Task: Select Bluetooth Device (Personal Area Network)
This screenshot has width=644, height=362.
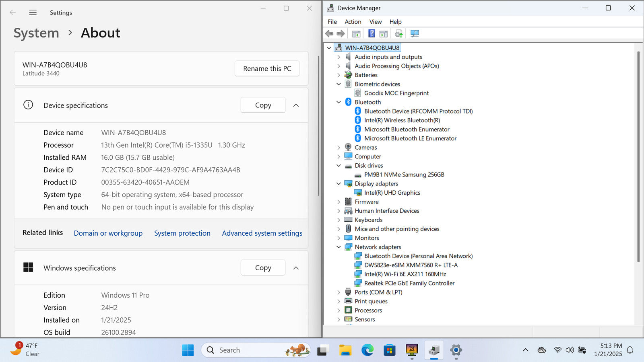Action: tap(419, 256)
